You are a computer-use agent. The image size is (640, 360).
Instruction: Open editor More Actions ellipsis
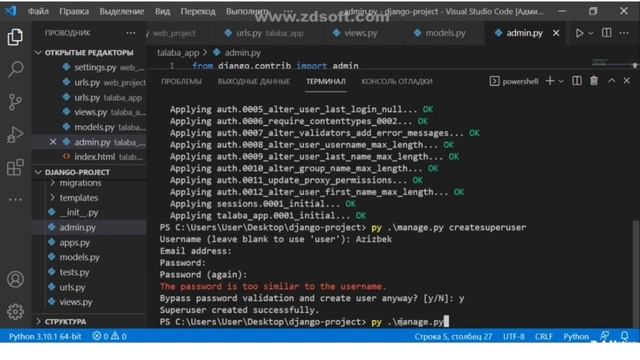click(624, 33)
